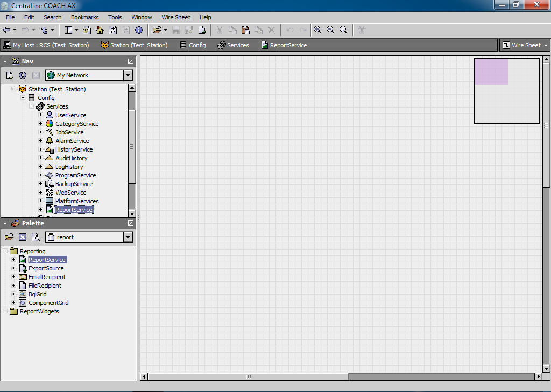The image size is (551, 392).
Task: Click the Palette preview magnifier icon
Action: pos(36,237)
